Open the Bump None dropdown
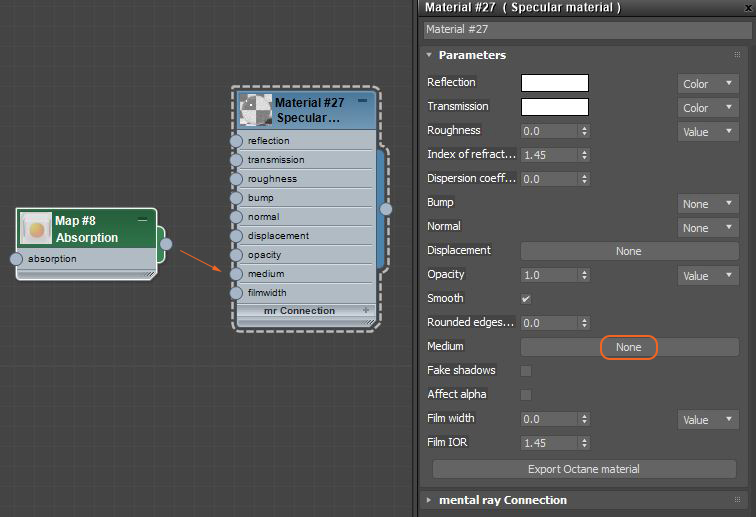Image resolution: width=756 pixels, height=517 pixels. pos(708,204)
